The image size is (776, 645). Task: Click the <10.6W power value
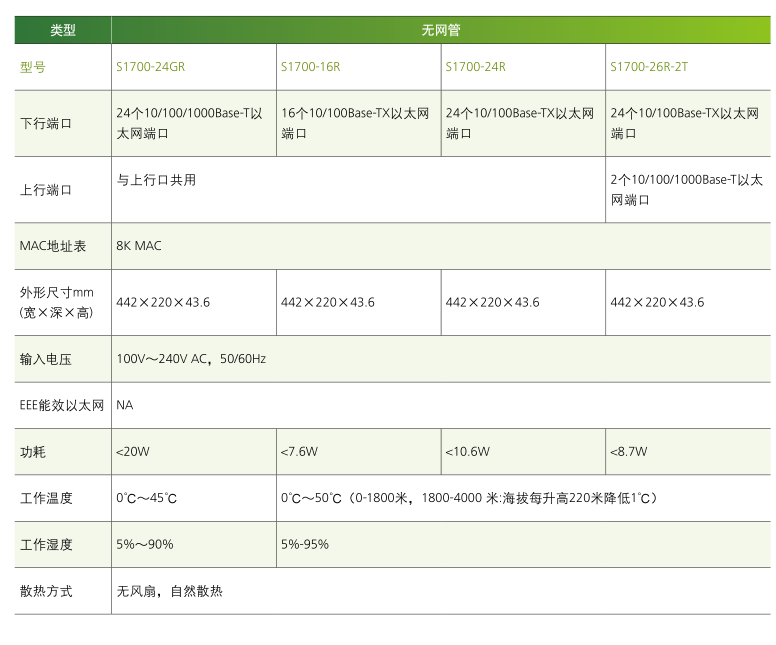467,452
